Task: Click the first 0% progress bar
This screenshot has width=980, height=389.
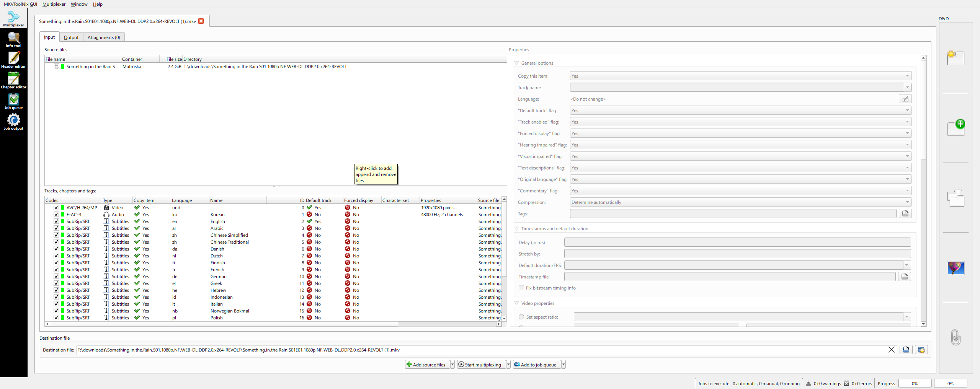Action: tap(915, 383)
